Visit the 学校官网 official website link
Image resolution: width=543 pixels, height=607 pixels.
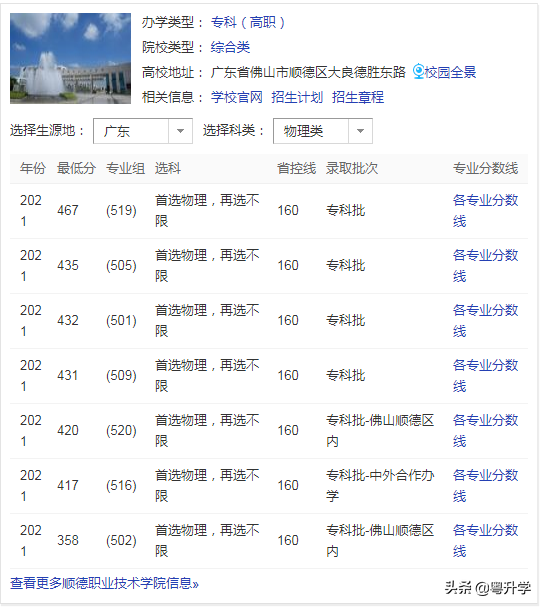(236, 97)
